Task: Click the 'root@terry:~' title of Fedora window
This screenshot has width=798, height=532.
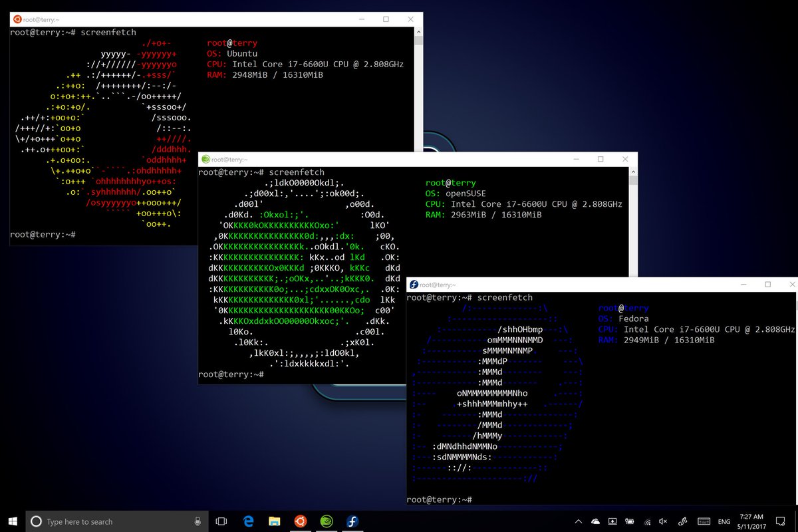Action: click(436, 285)
